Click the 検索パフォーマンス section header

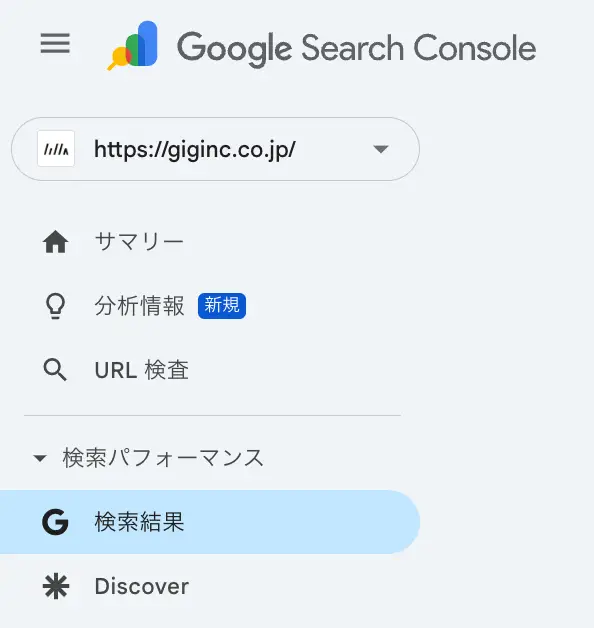tap(163, 458)
